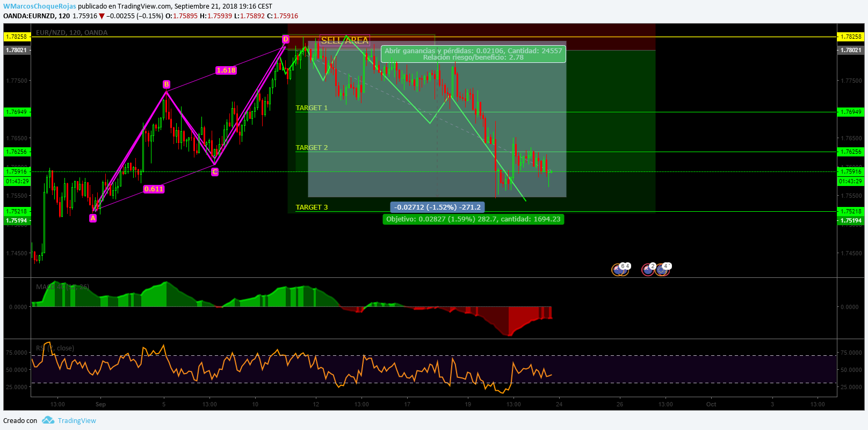
Task: Click the TARGET 2 label
Action: pyautogui.click(x=312, y=148)
